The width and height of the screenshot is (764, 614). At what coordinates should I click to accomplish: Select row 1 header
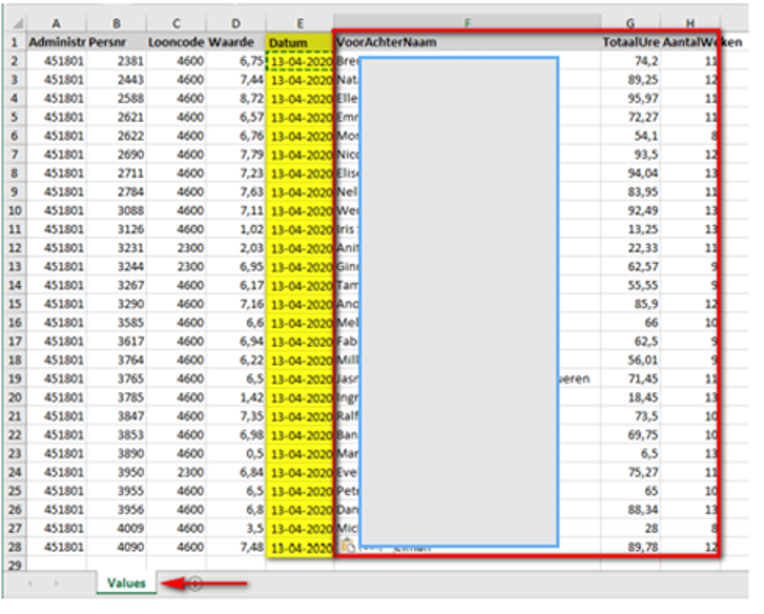point(15,42)
